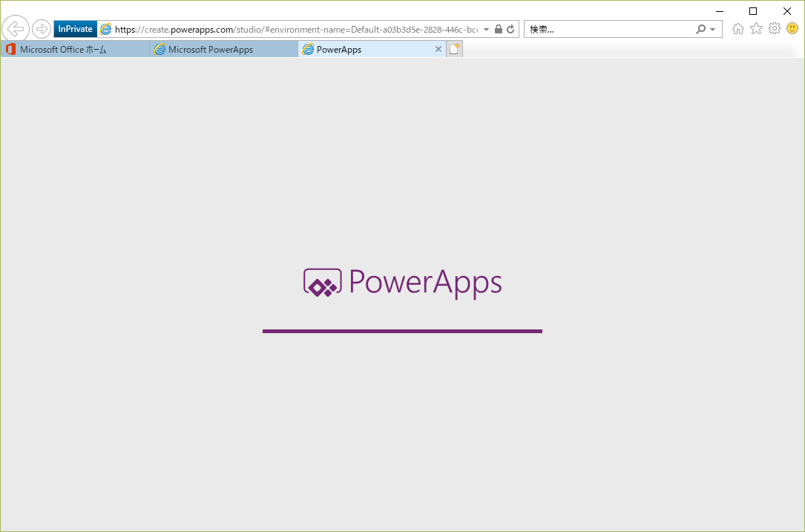Click the site icon beside the URL
Image resolution: width=805 pixels, height=532 pixels.
(x=105, y=29)
